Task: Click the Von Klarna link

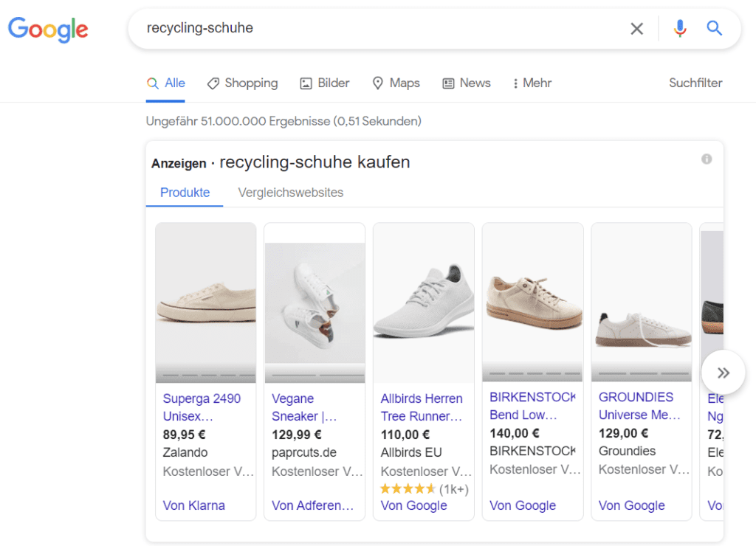Action: point(194,505)
